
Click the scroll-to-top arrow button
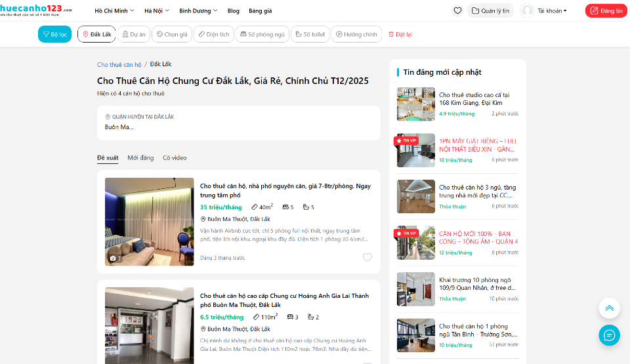(x=609, y=308)
